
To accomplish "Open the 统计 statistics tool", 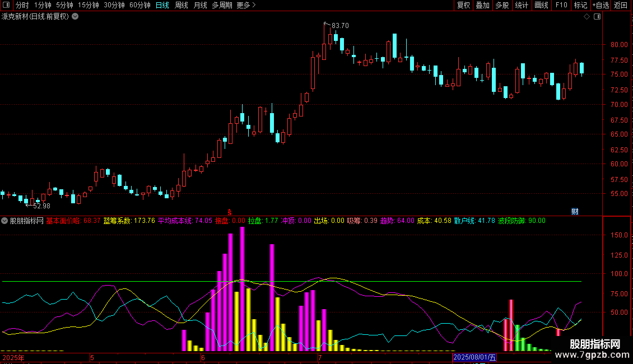I will [522, 5].
